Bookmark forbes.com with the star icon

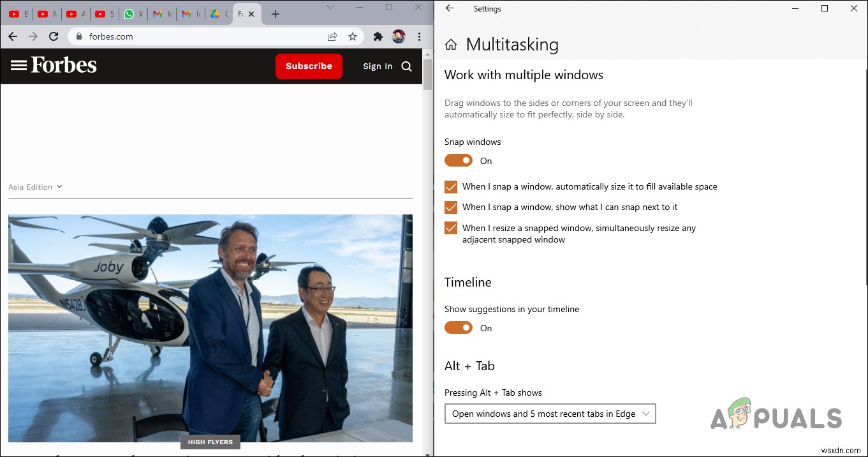coord(353,36)
